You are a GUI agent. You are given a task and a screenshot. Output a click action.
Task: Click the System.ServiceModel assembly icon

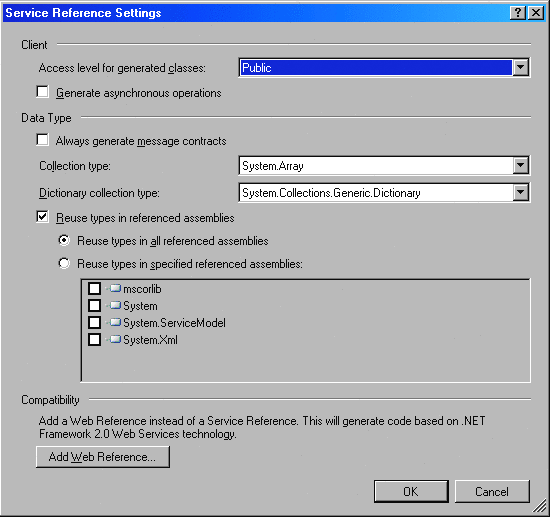(x=115, y=322)
